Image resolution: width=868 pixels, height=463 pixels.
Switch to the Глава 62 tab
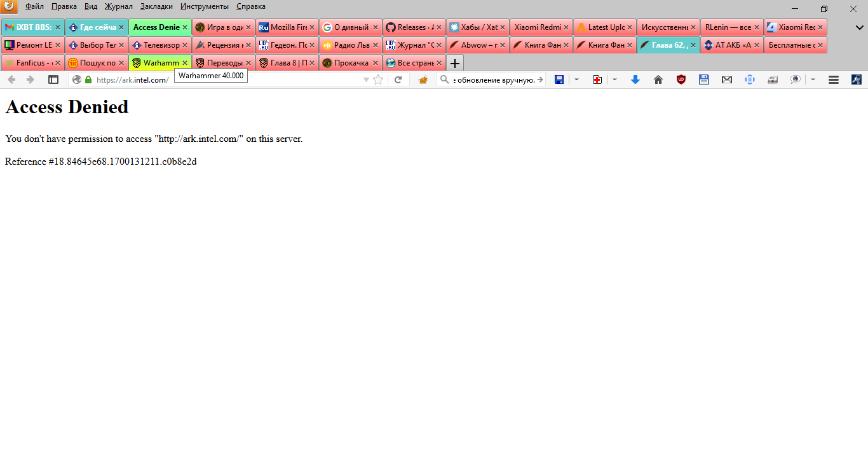point(668,45)
